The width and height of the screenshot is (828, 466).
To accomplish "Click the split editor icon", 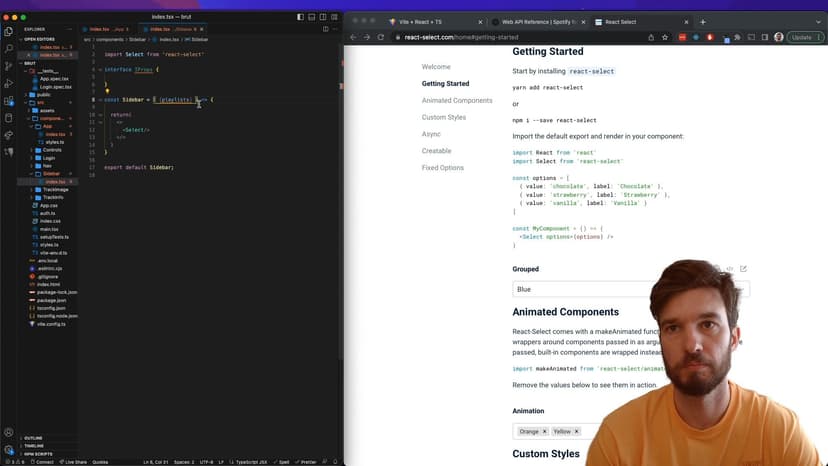I will coord(325,29).
